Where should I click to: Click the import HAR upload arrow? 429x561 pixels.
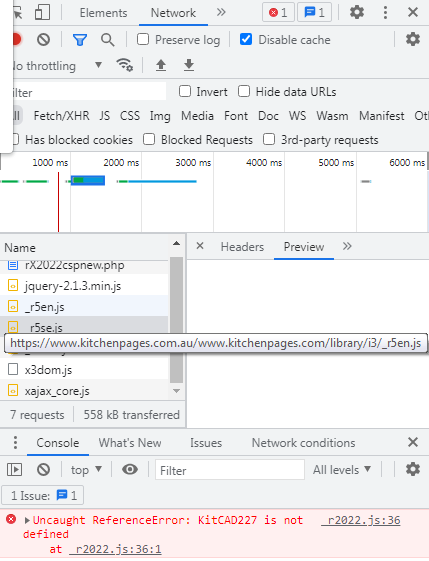click(161, 65)
